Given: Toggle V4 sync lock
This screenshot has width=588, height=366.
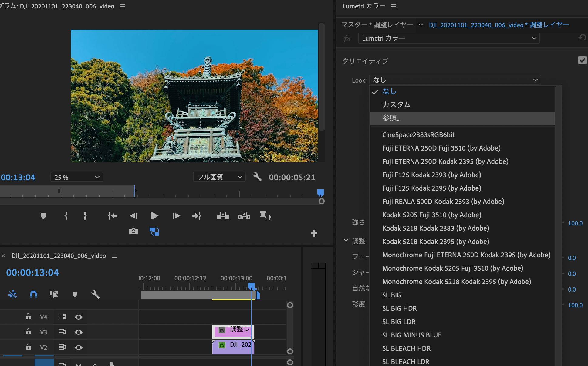Looking at the screenshot, I should point(62,317).
